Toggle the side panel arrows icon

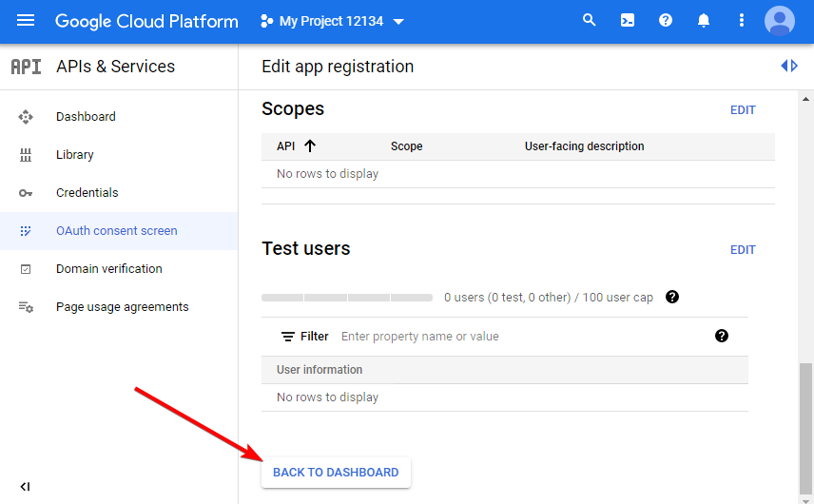tap(788, 66)
